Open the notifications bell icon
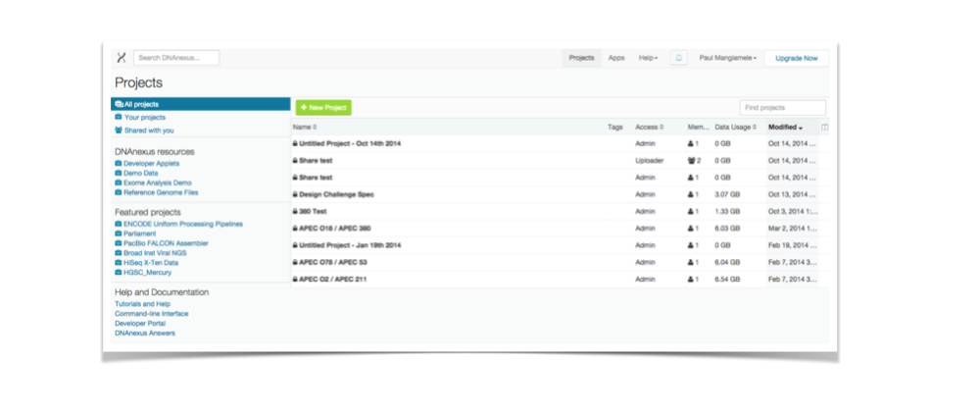The image size is (980, 416). click(x=678, y=58)
